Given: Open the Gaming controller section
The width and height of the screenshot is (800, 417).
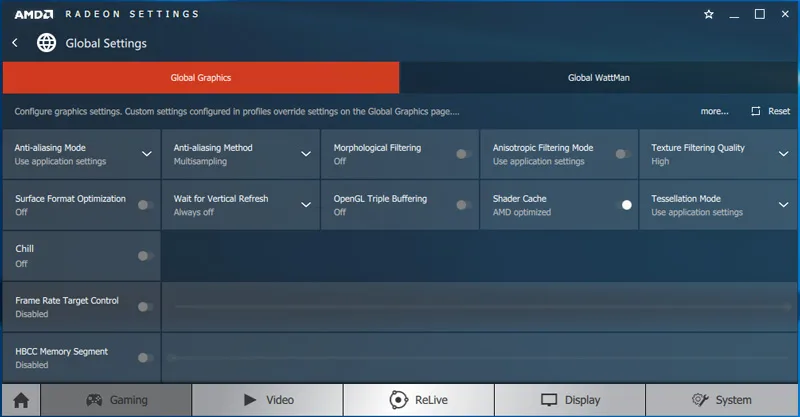Looking at the screenshot, I should coord(116,400).
